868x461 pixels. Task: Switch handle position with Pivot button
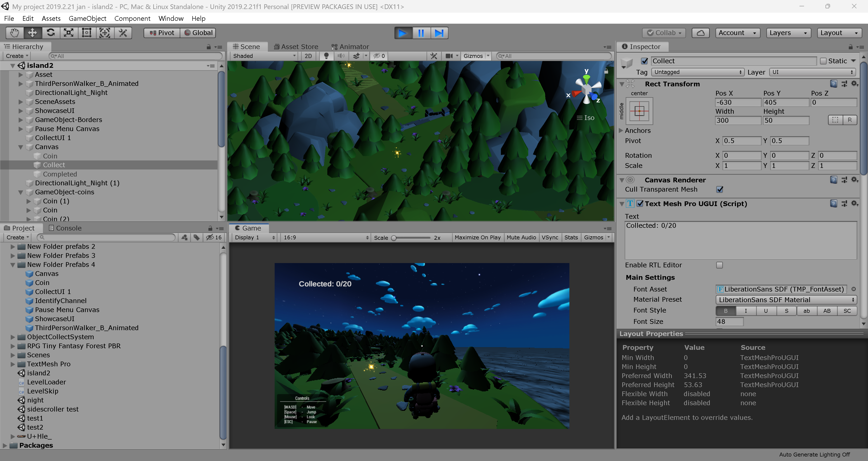(162, 33)
